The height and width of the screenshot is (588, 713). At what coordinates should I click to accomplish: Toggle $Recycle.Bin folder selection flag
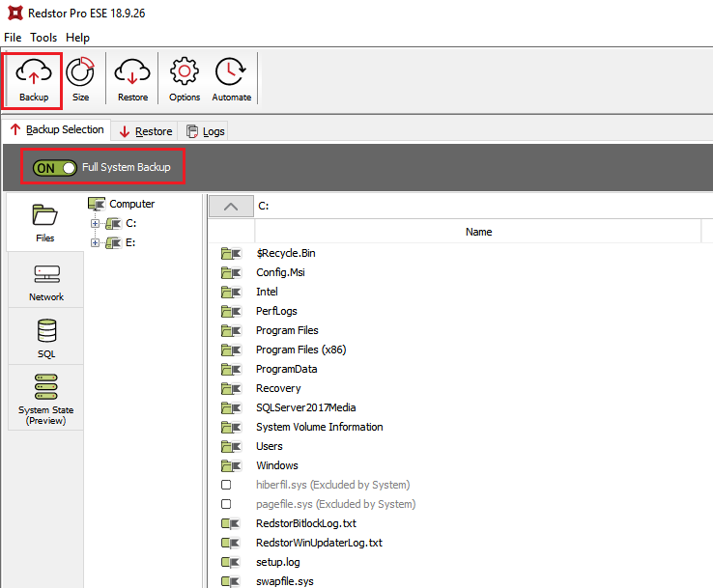231,253
